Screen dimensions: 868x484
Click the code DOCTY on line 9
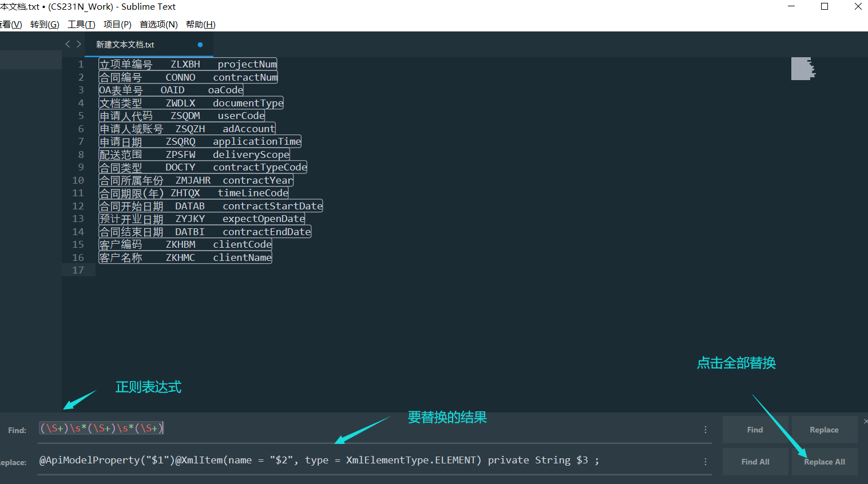[x=180, y=167]
